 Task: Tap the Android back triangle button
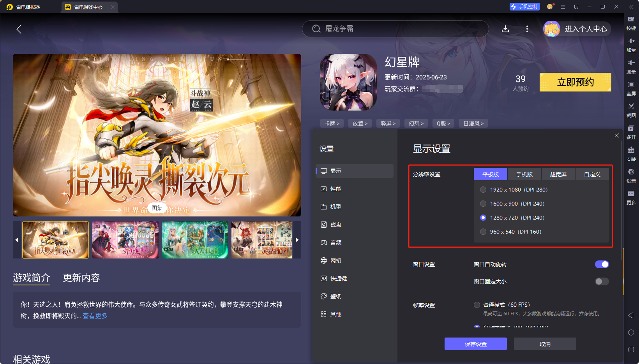coord(631,315)
